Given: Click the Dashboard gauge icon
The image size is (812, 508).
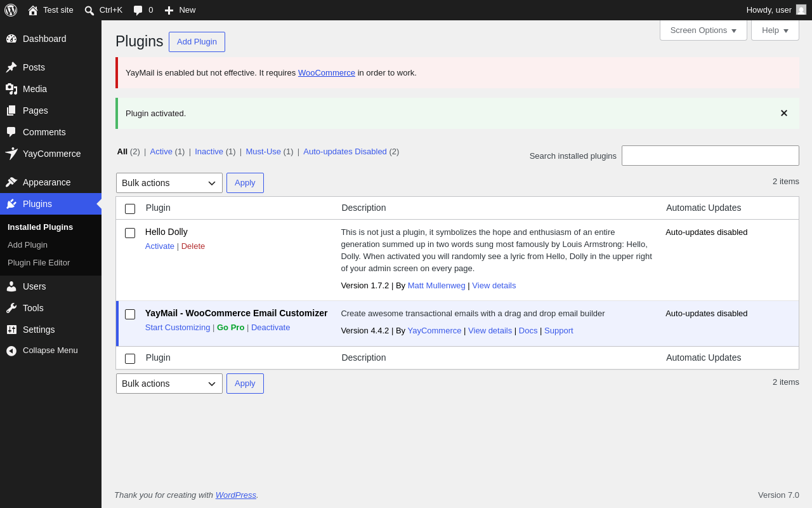Looking at the screenshot, I should point(11,39).
